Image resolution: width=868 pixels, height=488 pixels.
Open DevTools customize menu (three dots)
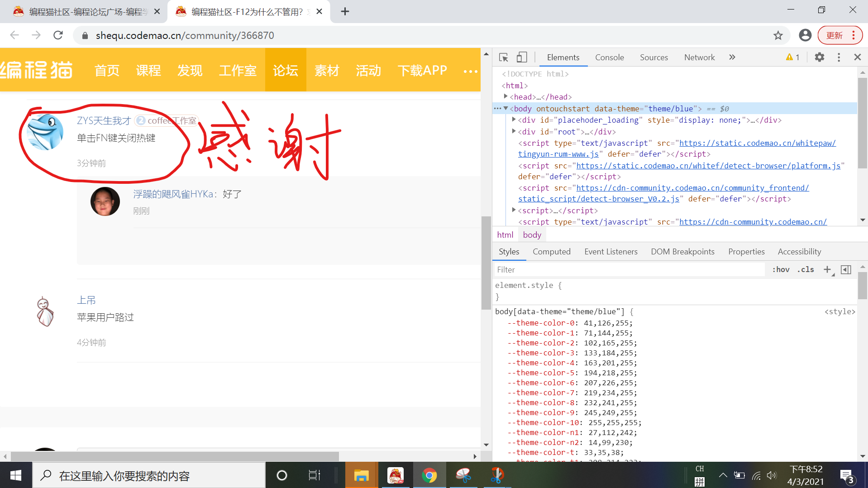[839, 57]
